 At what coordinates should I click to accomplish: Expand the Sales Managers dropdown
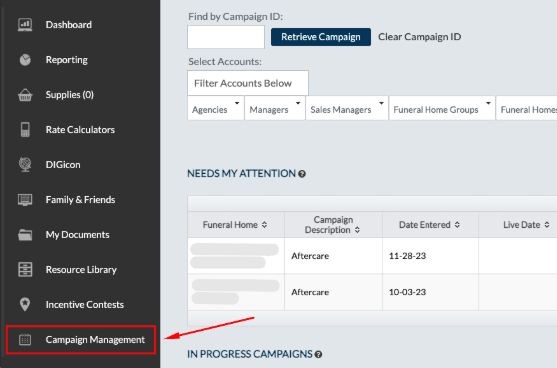(x=347, y=108)
